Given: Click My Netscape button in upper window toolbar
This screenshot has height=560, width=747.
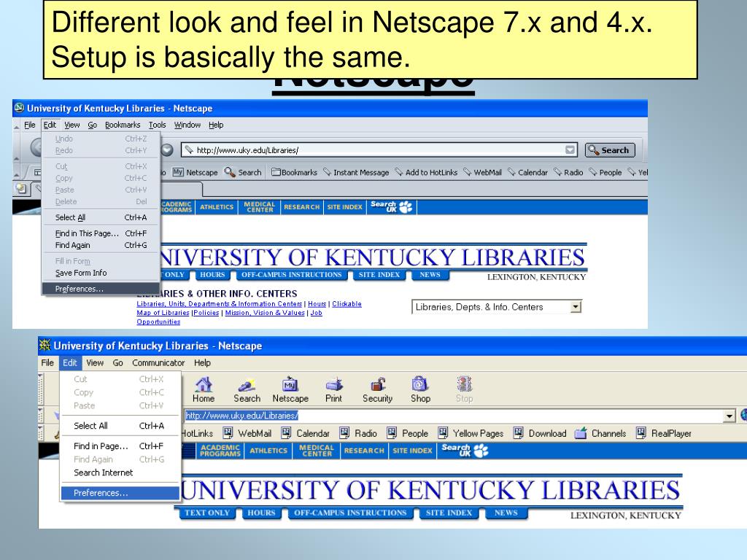Looking at the screenshot, I should click(x=196, y=172).
